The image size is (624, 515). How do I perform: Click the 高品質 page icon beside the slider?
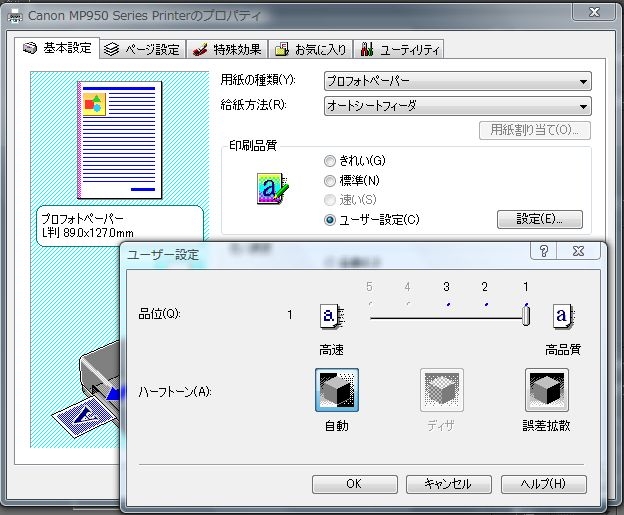coord(564,316)
